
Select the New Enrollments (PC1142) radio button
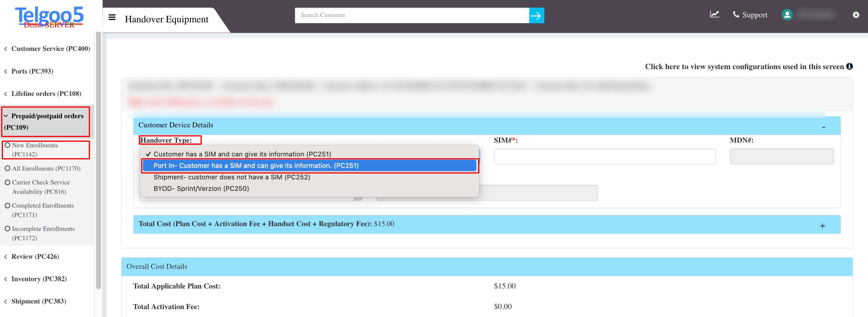pyautogui.click(x=7, y=145)
